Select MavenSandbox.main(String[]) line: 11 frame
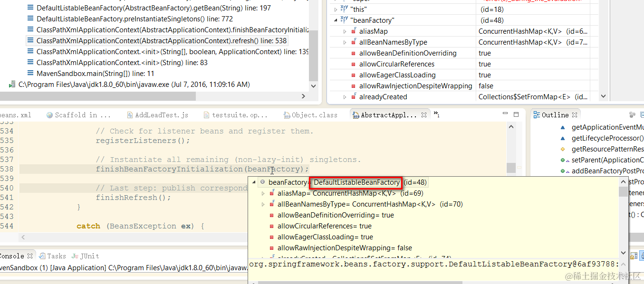This screenshot has height=284, width=644. [x=96, y=74]
